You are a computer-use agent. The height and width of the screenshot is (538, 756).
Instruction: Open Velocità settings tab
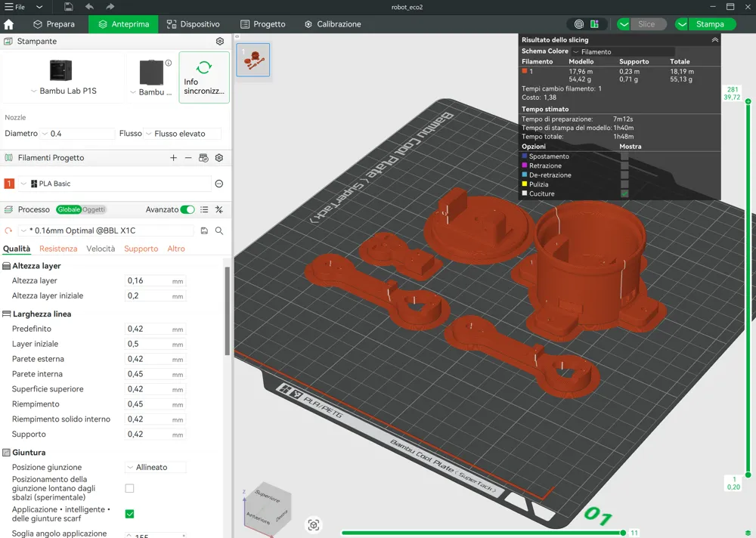point(101,249)
